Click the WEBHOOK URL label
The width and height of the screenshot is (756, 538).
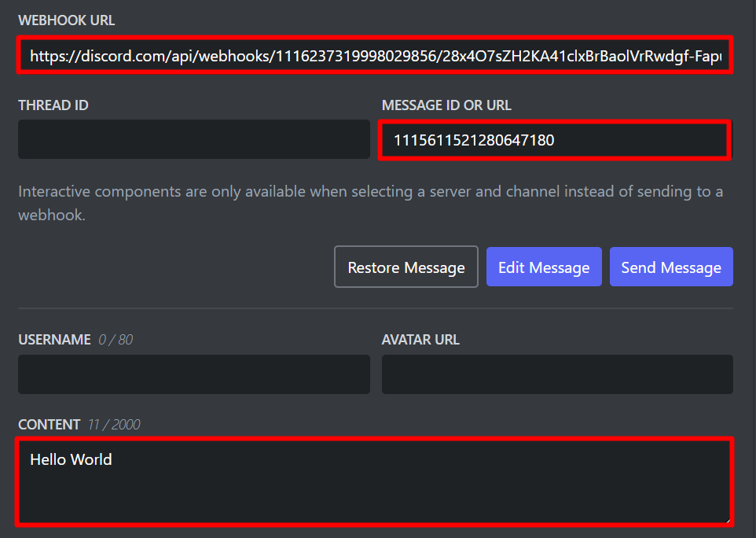click(x=67, y=20)
